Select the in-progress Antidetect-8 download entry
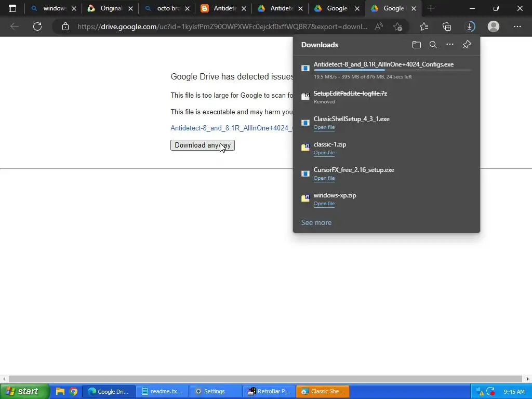The height and width of the screenshot is (399, 532). click(x=386, y=70)
